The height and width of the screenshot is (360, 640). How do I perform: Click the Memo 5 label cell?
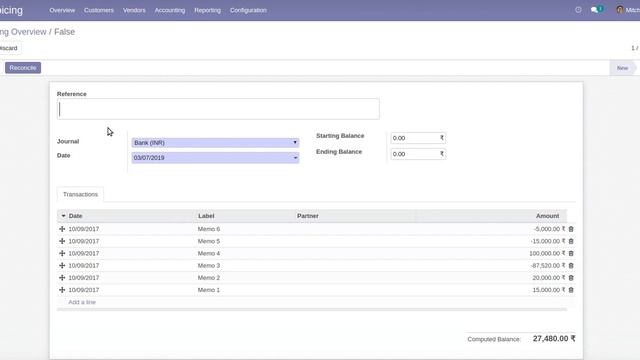click(209, 241)
